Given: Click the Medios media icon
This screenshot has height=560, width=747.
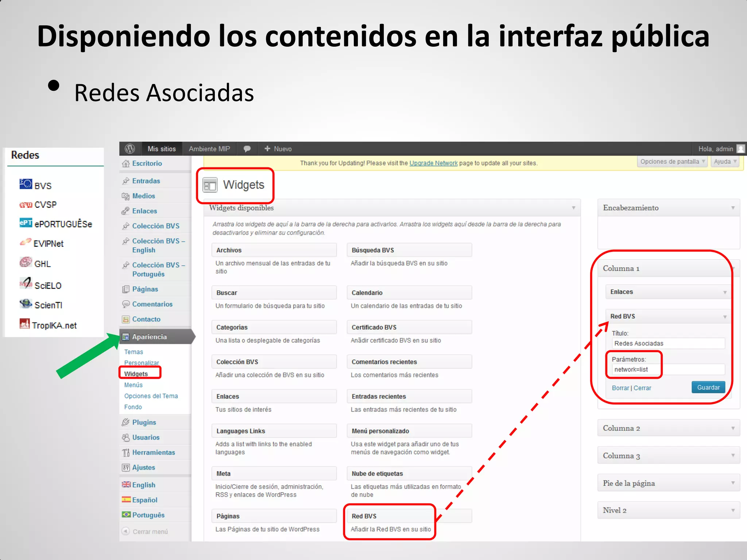Looking at the screenshot, I should [x=126, y=196].
